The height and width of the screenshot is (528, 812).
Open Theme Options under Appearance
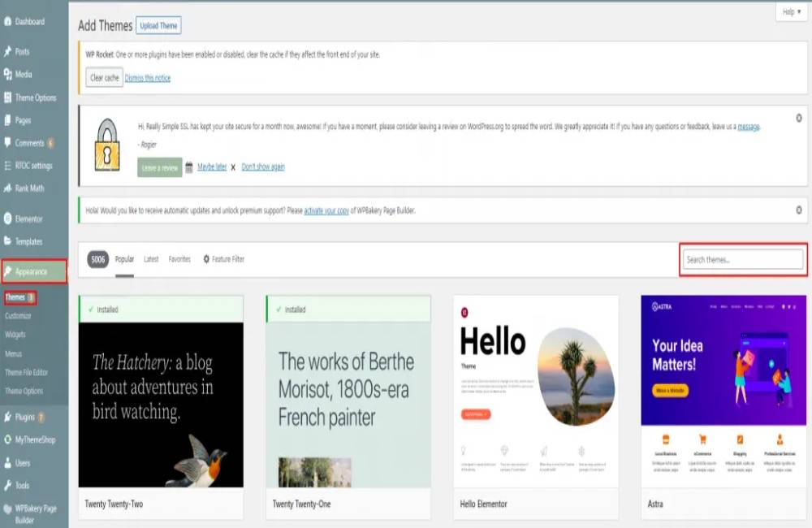pos(24,391)
